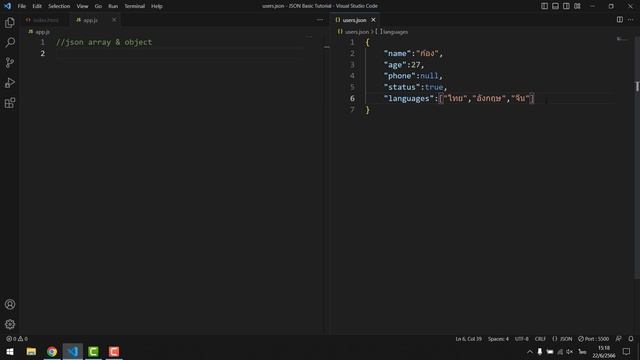Image resolution: width=640 pixels, height=360 pixels.
Task: Click the muted volume tray icon
Action: pos(570,351)
